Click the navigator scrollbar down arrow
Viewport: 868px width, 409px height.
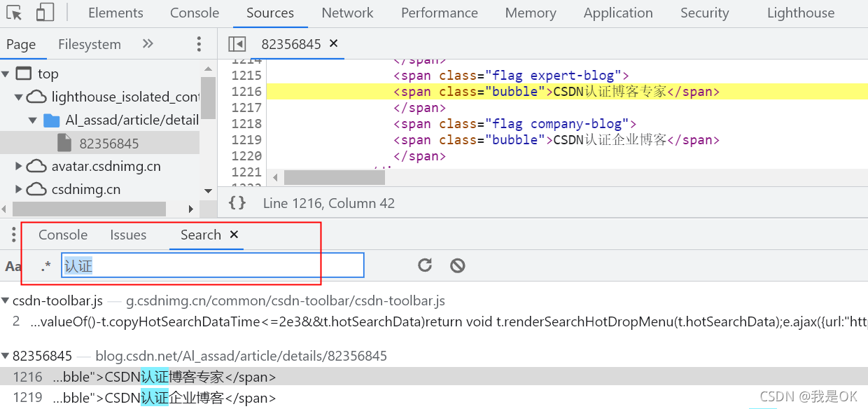point(208,191)
